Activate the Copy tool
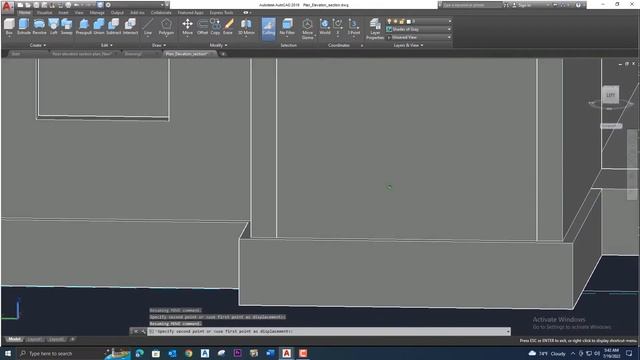 click(215, 27)
